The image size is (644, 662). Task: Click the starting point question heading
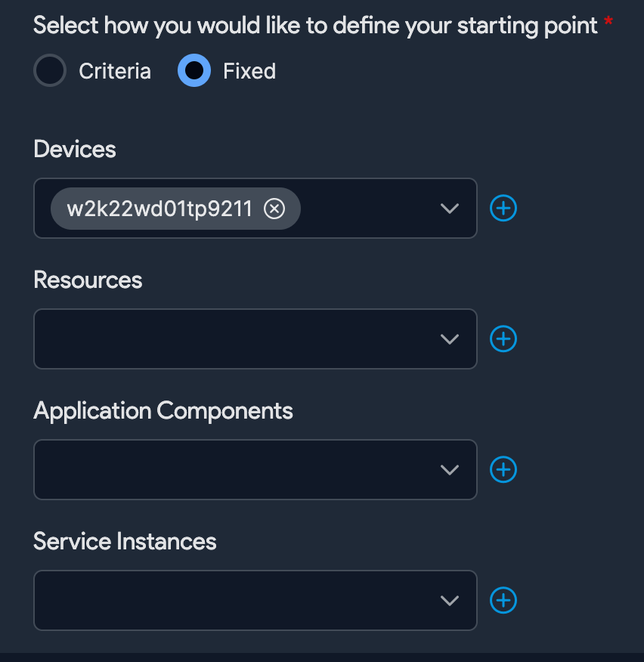[x=316, y=25]
